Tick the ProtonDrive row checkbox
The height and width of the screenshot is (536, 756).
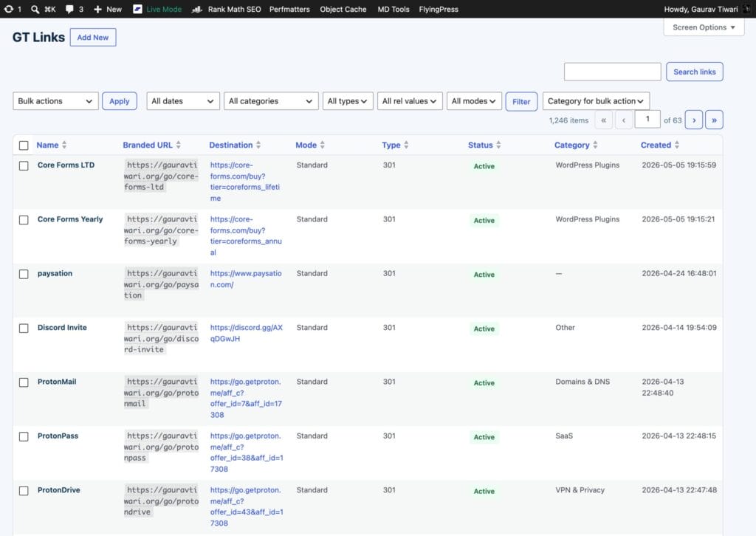[x=24, y=491]
